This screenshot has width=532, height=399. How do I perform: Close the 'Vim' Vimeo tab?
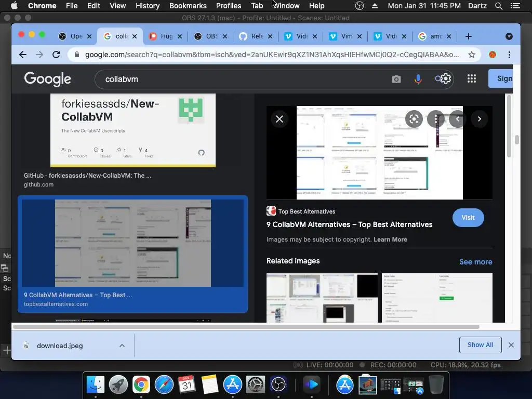360,36
